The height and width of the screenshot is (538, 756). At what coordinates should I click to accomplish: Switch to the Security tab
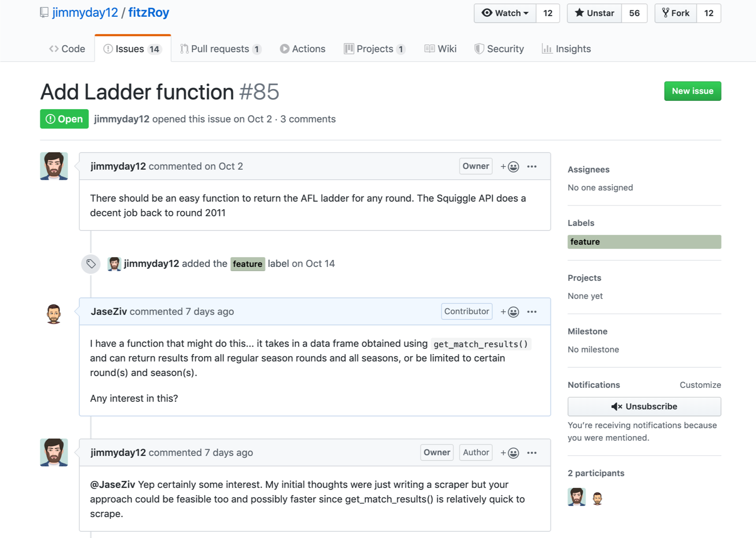[x=499, y=49]
